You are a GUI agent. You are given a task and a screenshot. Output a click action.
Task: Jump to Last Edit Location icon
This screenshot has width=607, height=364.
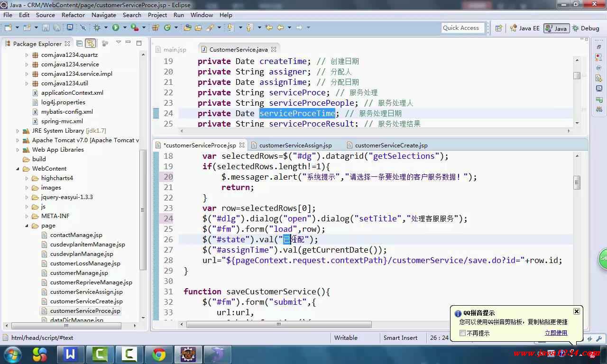[x=269, y=28]
